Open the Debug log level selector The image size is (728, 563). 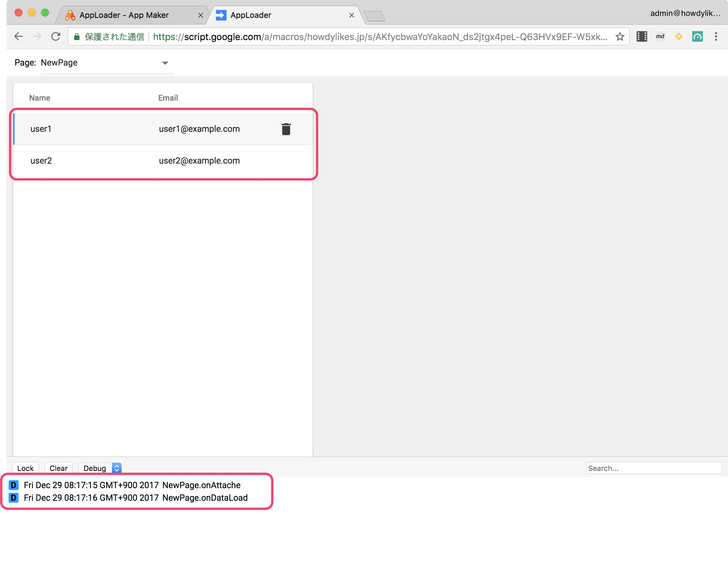point(100,468)
